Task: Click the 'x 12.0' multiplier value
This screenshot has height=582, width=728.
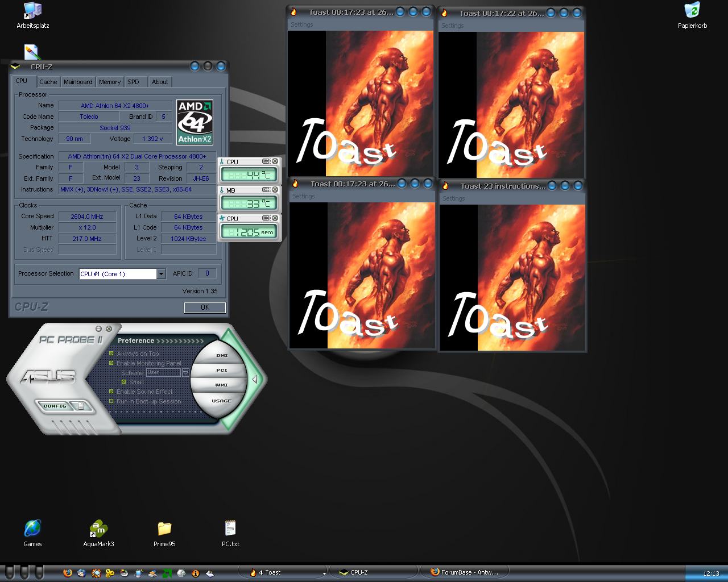Action: (87, 227)
